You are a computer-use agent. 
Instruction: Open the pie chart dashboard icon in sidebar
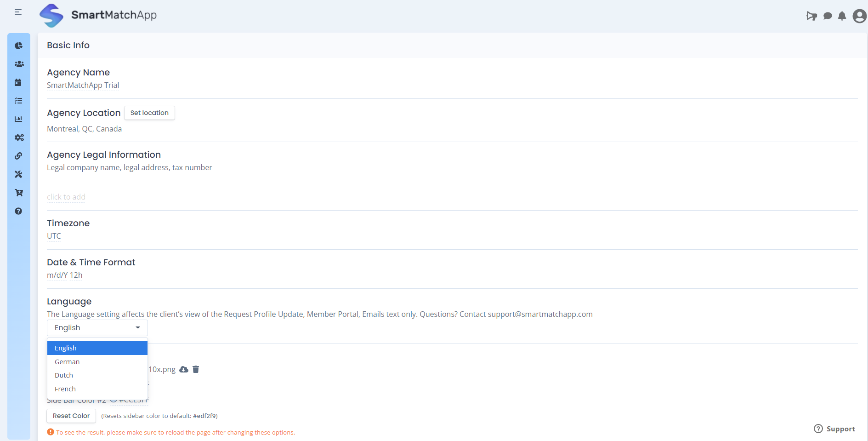[18, 46]
